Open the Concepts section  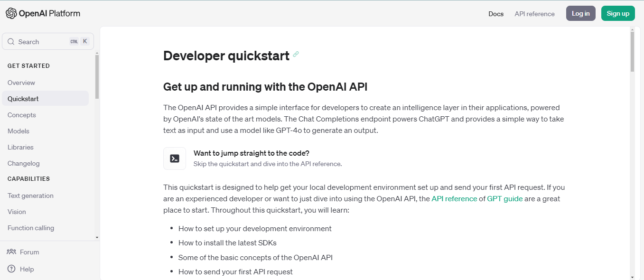click(x=21, y=115)
